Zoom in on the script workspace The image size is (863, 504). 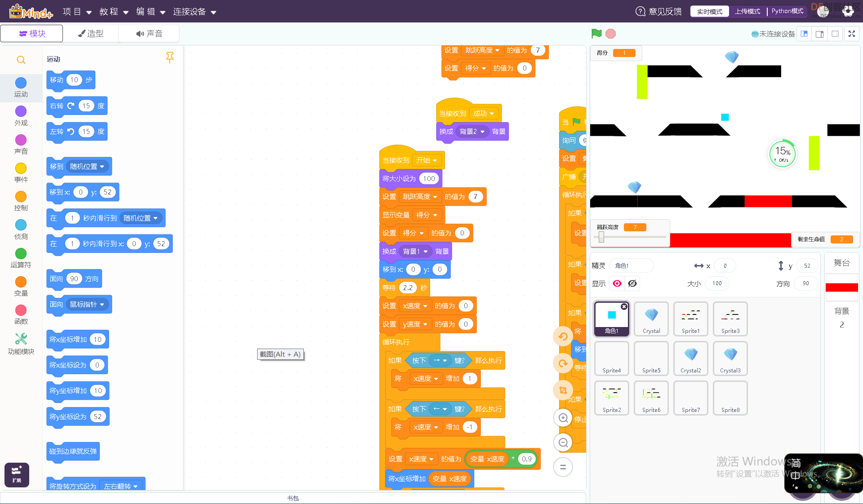click(x=563, y=418)
